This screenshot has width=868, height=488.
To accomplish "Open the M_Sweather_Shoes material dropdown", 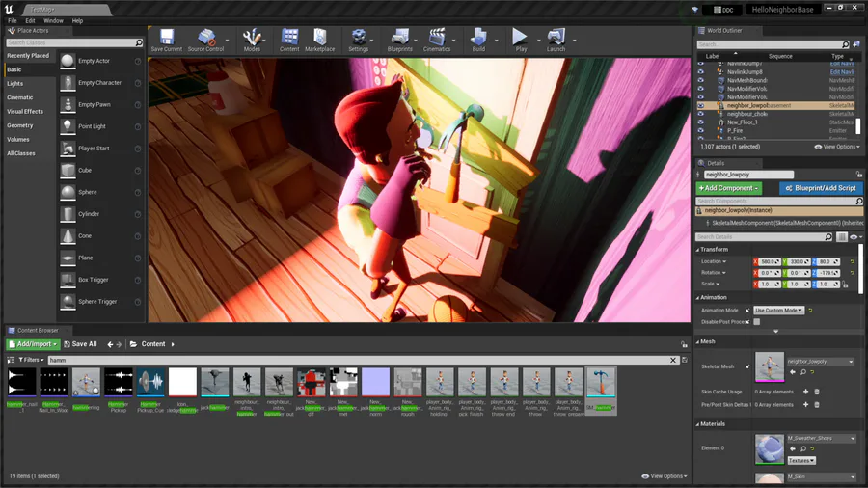I will [x=822, y=438].
